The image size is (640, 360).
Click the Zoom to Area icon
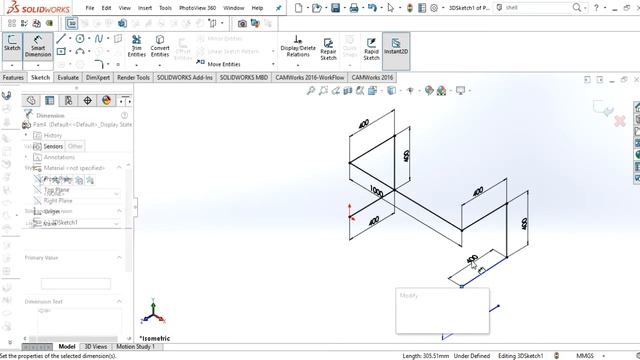coord(323,91)
